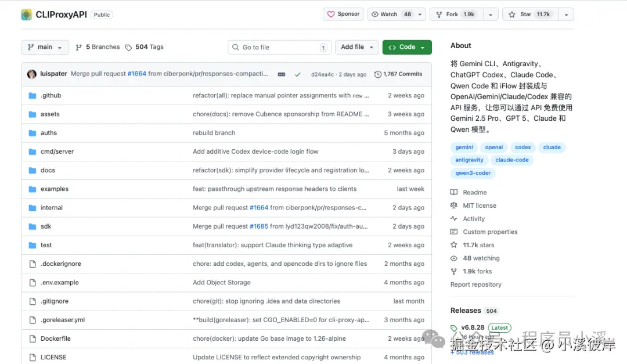Click the tag icon next to v6.8.28

454,329
